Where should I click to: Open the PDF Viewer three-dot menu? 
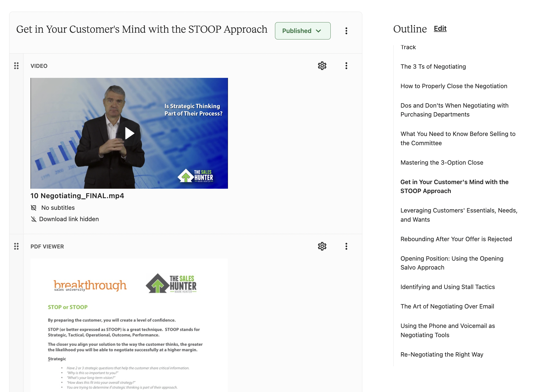[346, 246]
